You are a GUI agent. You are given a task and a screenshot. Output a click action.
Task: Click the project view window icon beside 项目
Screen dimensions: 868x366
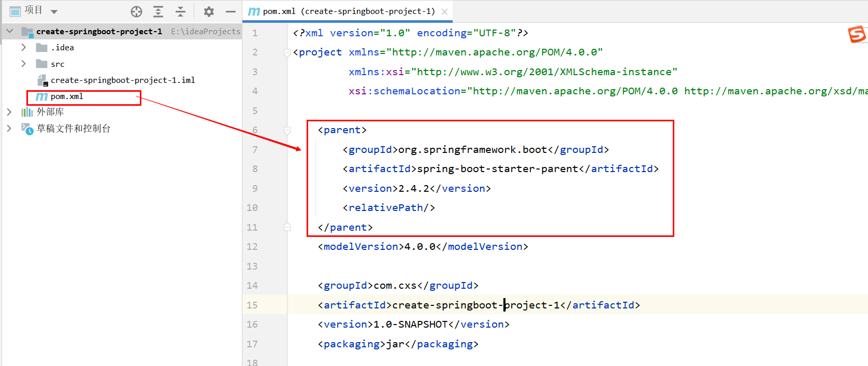click(x=16, y=11)
